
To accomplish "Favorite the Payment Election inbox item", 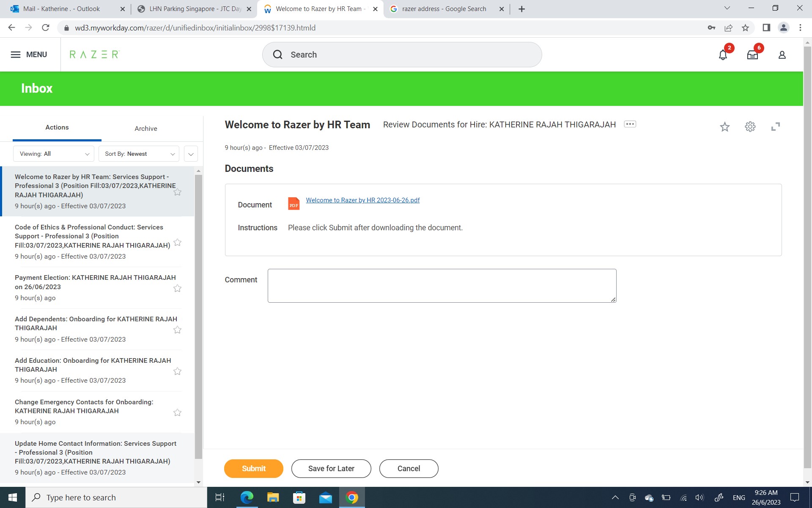I will pyautogui.click(x=178, y=288).
